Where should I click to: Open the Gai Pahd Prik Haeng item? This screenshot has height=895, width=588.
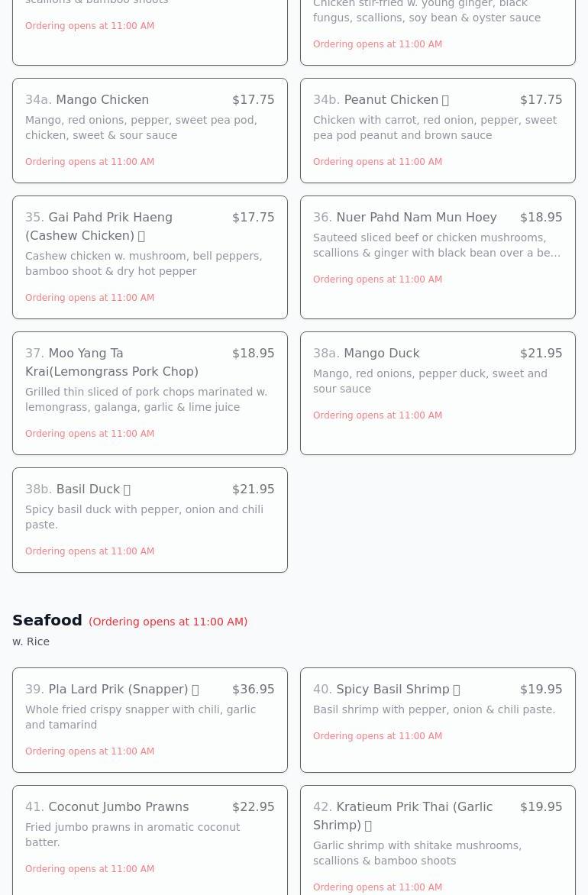[x=150, y=257]
